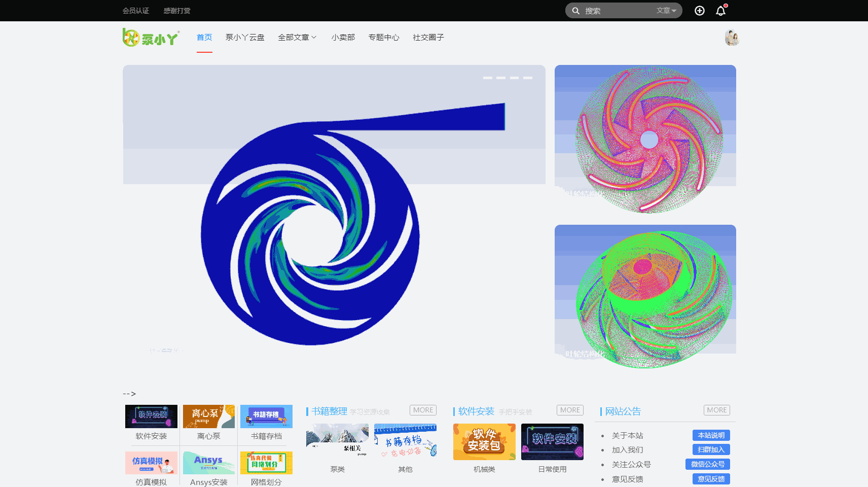This screenshot has width=868, height=487.
Task: Click MORE next to 书籍整理
Action: coord(423,410)
